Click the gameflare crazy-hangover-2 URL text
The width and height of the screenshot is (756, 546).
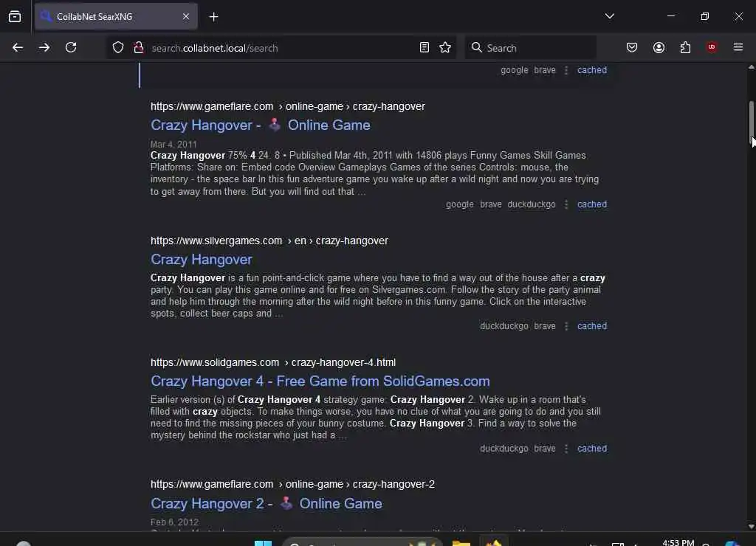292,484
